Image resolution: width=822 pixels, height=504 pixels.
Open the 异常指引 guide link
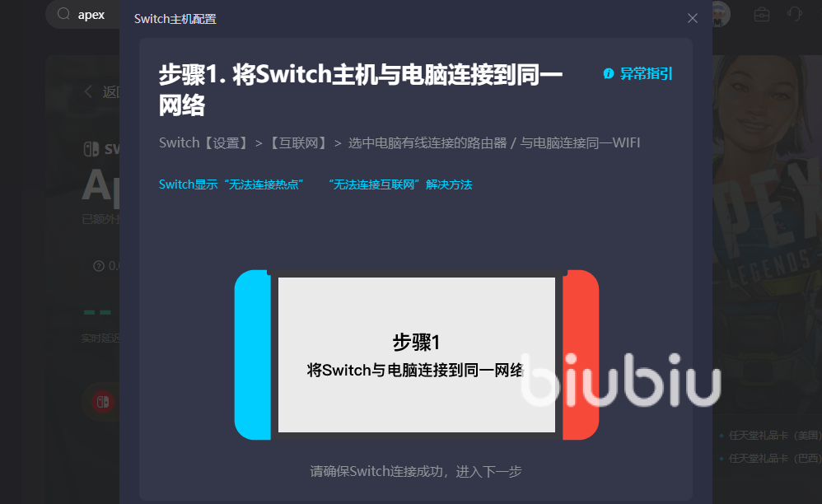(x=646, y=74)
